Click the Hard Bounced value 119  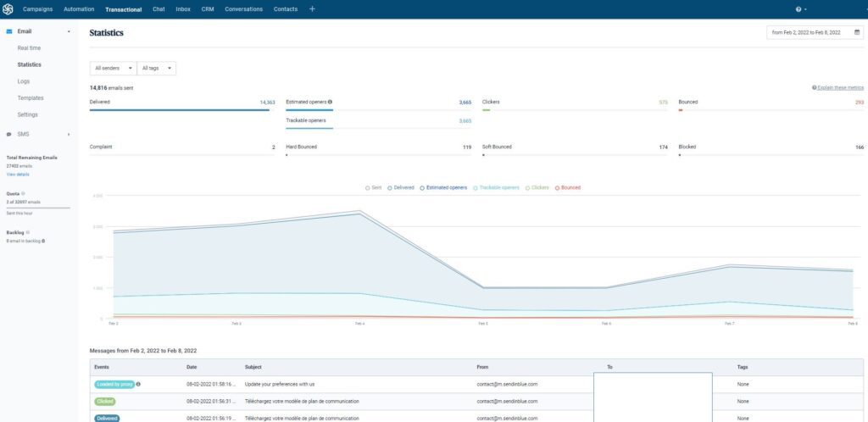click(x=467, y=147)
